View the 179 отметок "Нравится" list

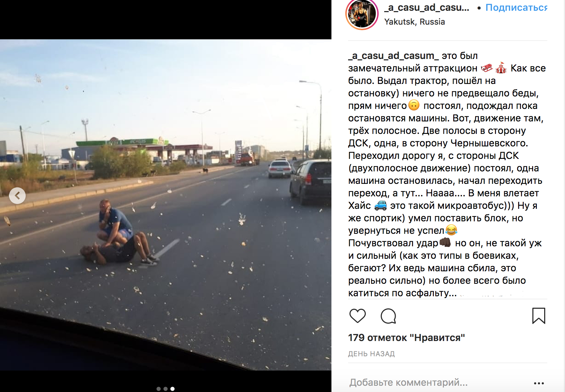[406, 338]
